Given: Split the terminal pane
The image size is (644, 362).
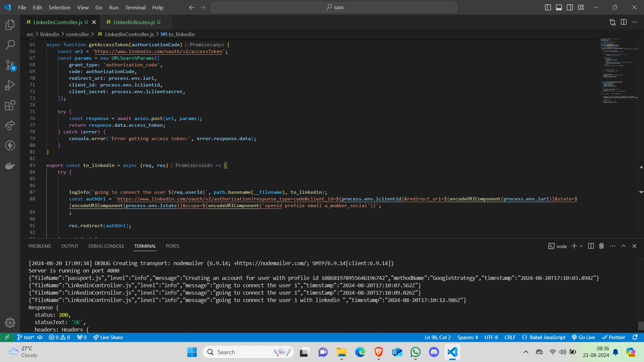Looking at the screenshot, I should pos(591,246).
